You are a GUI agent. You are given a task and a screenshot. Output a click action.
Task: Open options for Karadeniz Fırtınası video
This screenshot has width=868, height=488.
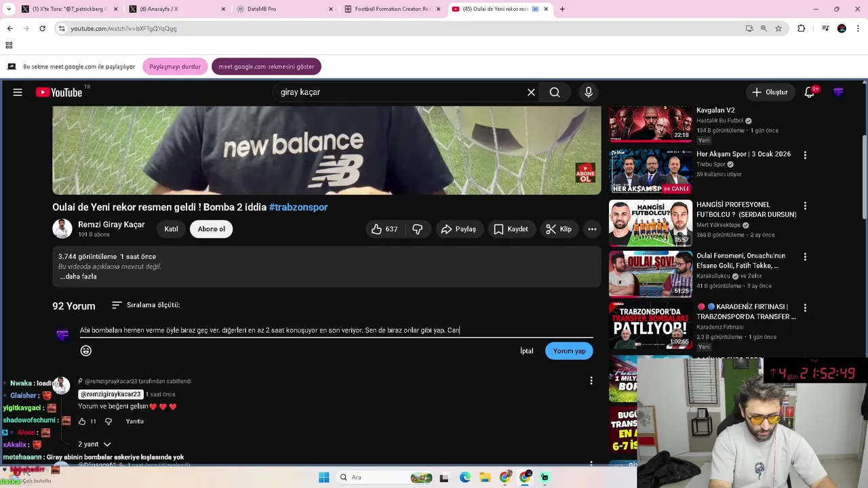click(x=805, y=308)
